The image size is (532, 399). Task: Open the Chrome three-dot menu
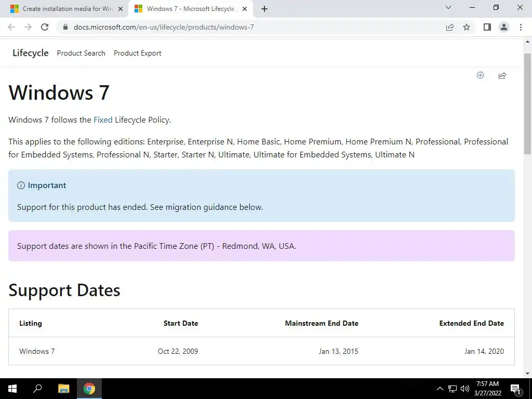521,27
